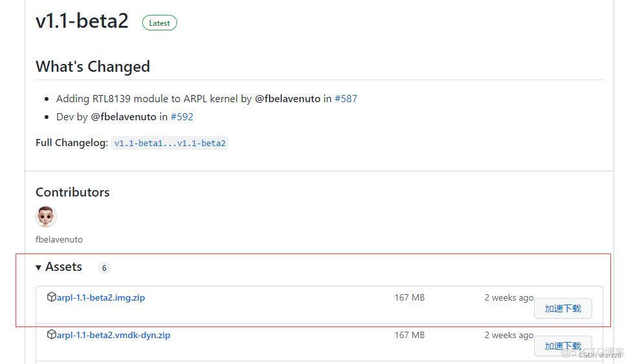The image size is (631, 364).
Task: Open the v1.1-beta2 release title
Action: pyautogui.click(x=82, y=21)
